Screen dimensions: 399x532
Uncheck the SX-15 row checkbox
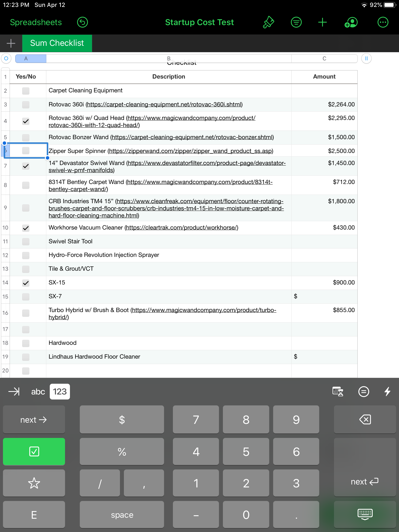tap(26, 283)
